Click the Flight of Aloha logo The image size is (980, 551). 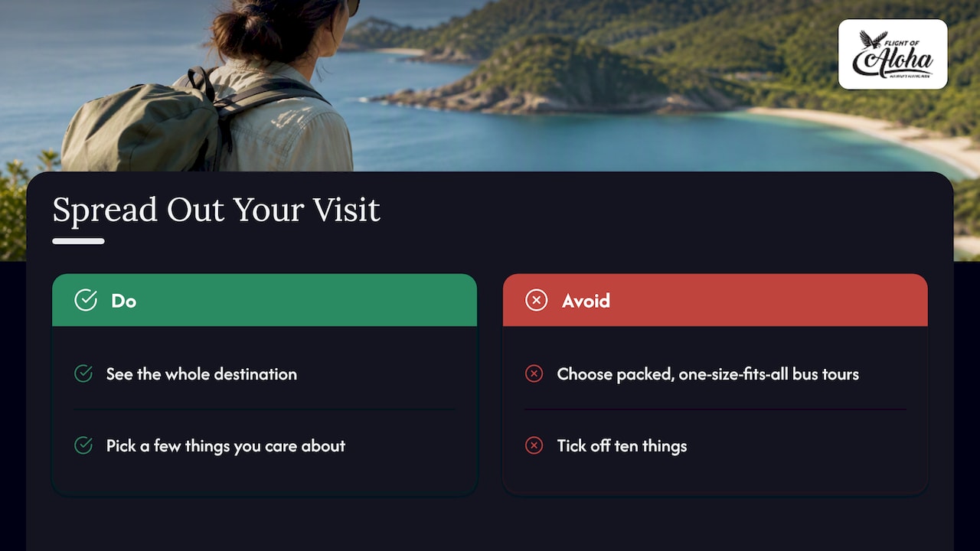click(893, 54)
